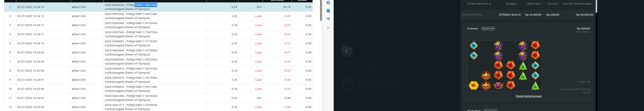Click reference 552610601456 - PGR@10881113016656
Image resolution: width=644 pixels, height=111 pixels.
point(131,96)
